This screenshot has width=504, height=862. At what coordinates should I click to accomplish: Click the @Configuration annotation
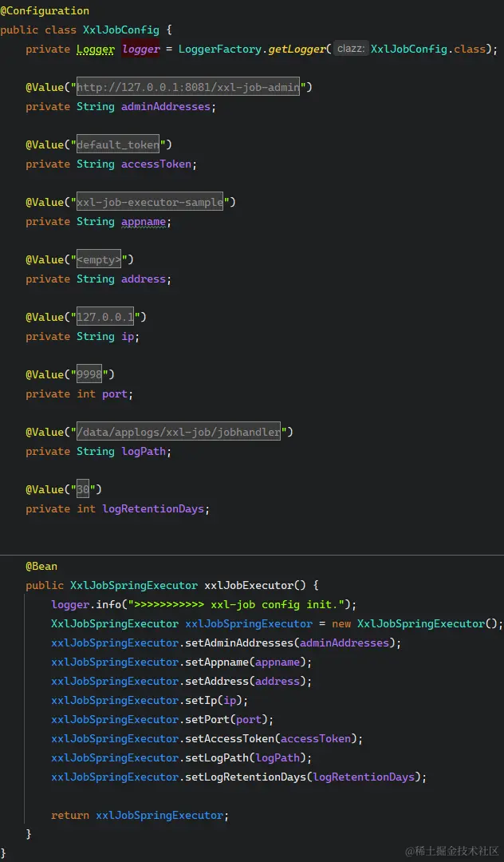click(45, 11)
